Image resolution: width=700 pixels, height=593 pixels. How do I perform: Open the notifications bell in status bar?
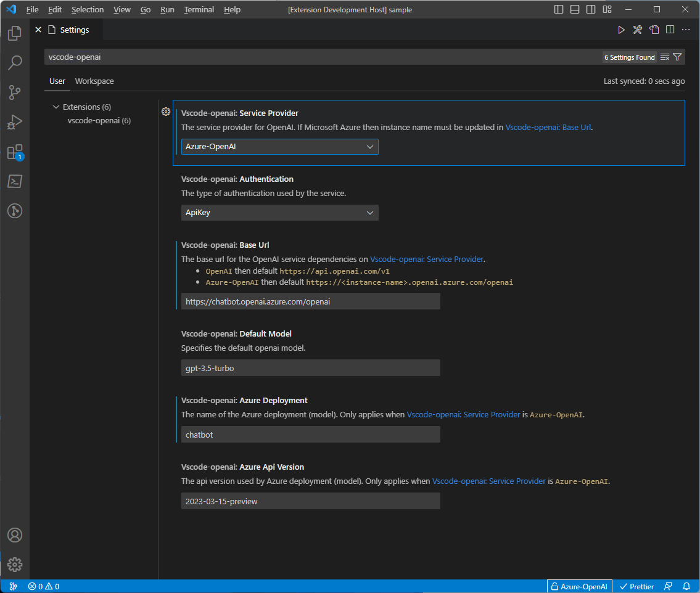686,586
